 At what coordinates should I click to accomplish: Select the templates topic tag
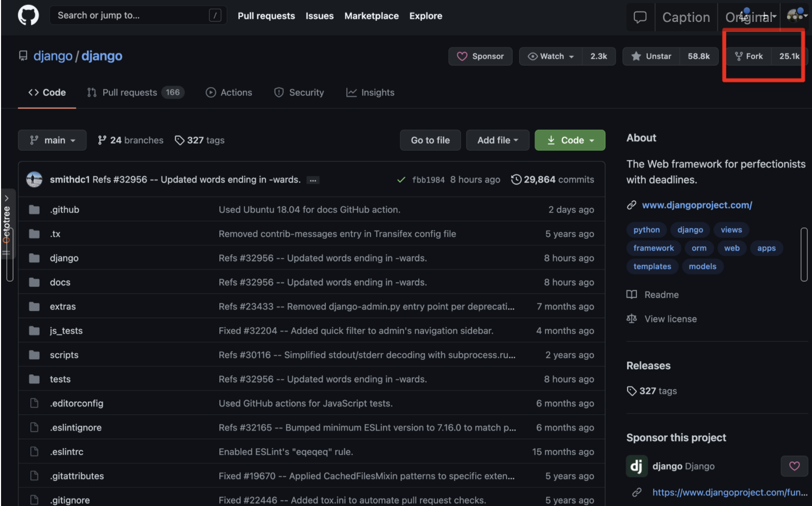[652, 267]
